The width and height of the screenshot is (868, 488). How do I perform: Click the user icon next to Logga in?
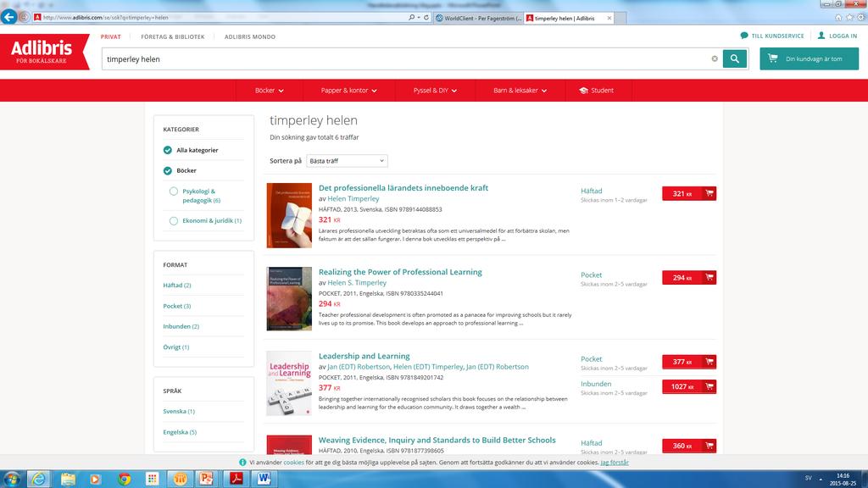click(821, 36)
